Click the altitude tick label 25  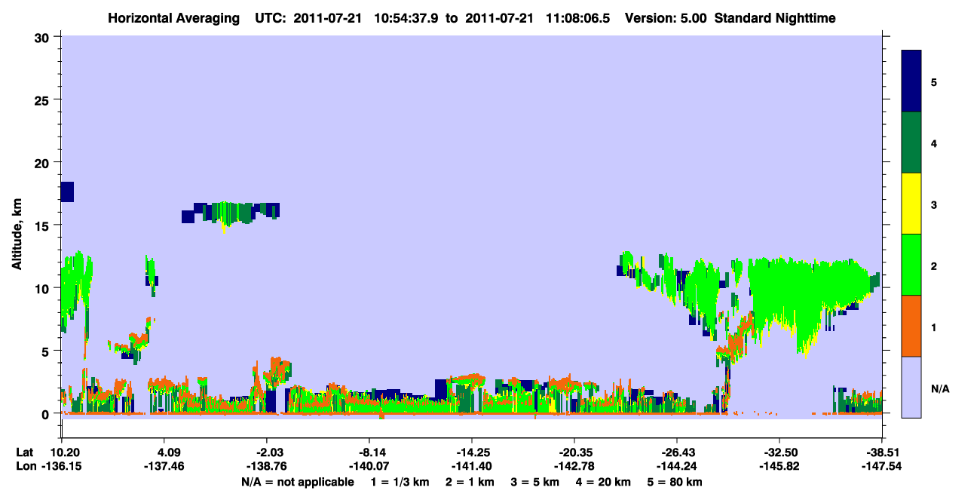pos(44,100)
